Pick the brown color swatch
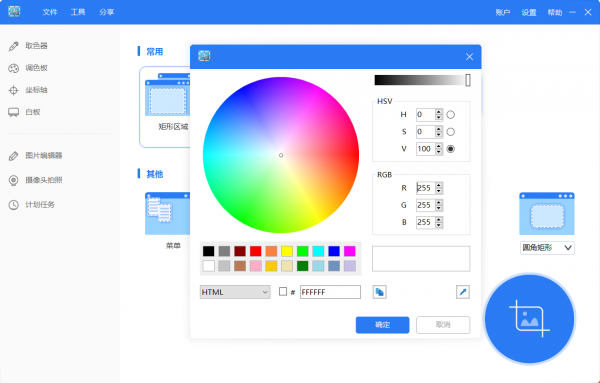This screenshot has height=383, width=600. click(x=240, y=266)
